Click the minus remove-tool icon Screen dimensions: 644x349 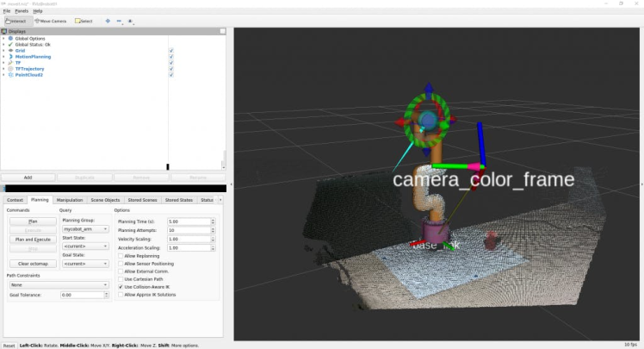coord(119,20)
